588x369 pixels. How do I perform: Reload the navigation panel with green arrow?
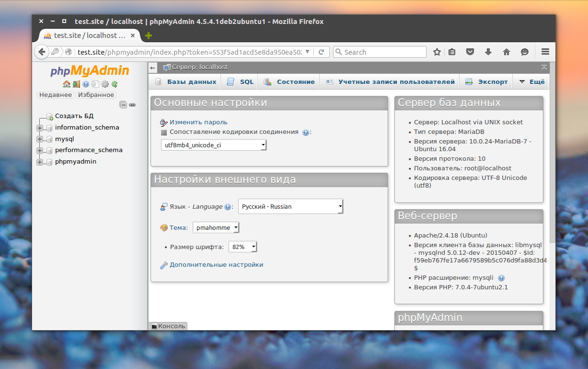click(x=115, y=84)
